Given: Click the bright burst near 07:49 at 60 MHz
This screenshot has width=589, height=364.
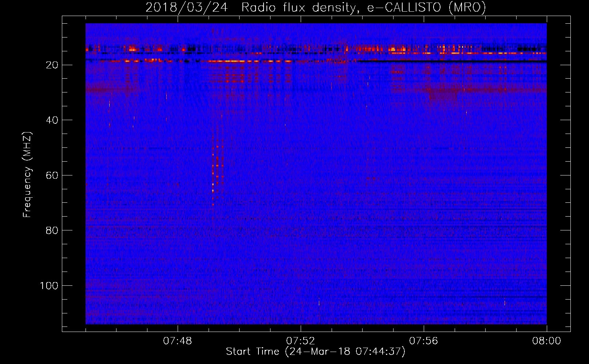Looking at the screenshot, I should [217, 171].
